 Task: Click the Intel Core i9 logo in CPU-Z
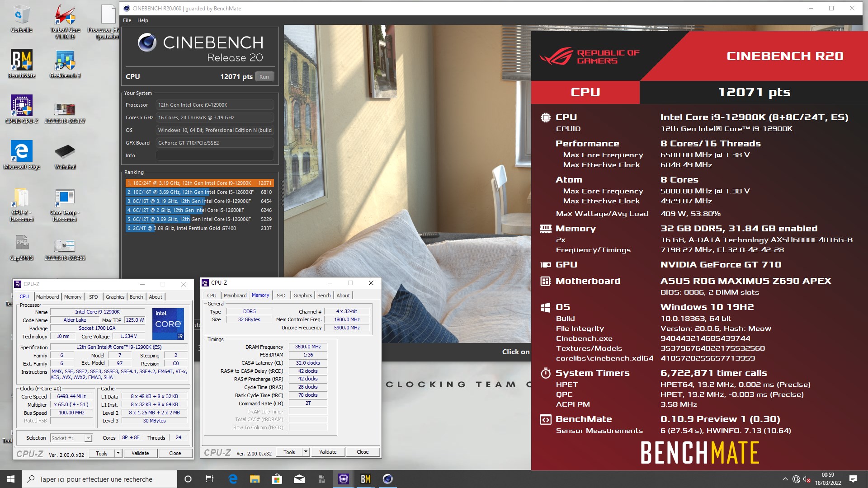point(168,324)
